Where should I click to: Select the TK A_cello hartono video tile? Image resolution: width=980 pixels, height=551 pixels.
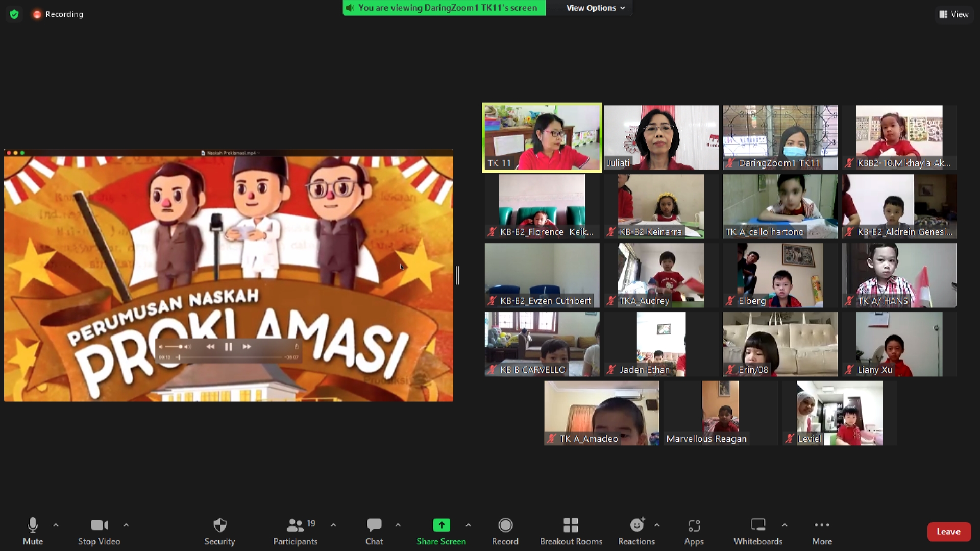(780, 206)
